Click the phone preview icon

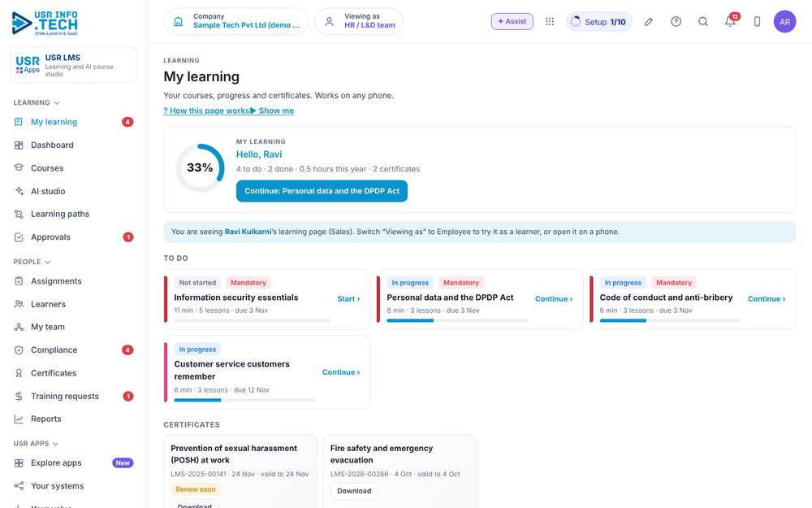click(x=757, y=21)
